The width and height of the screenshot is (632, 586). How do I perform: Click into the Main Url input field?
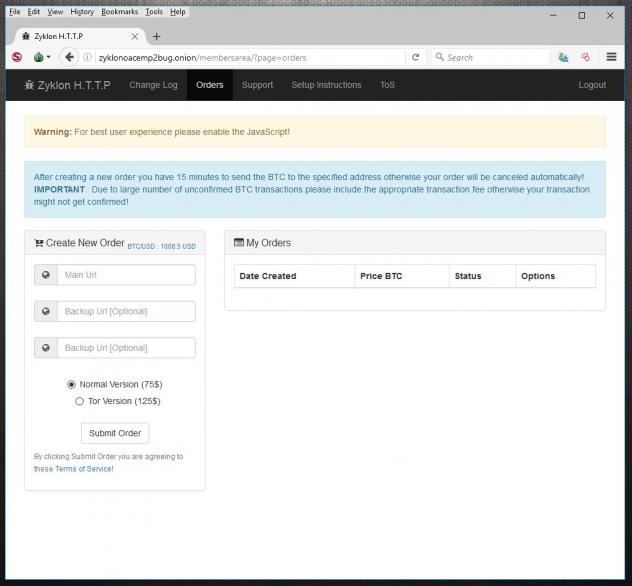click(125, 275)
